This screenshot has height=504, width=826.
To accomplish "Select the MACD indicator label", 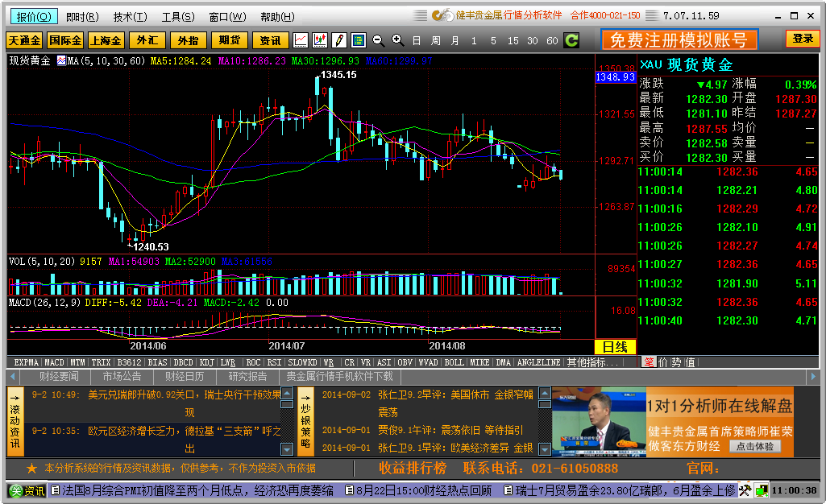I will [x=54, y=362].
